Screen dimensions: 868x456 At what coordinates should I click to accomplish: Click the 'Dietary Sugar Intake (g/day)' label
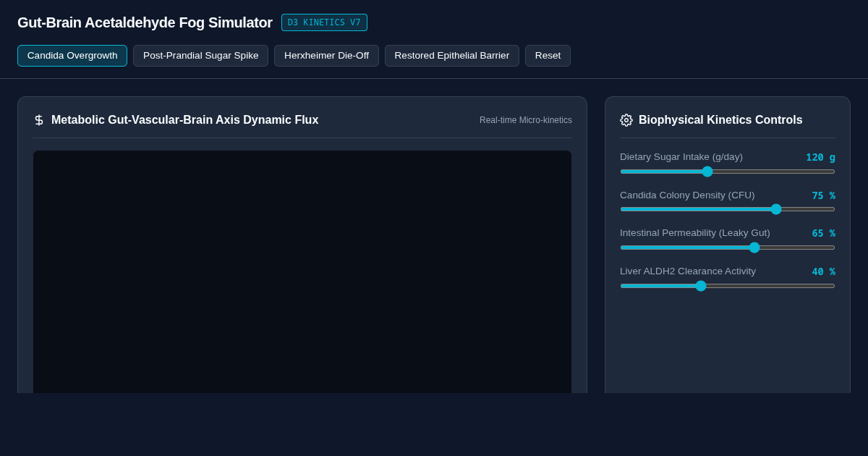coord(681,157)
